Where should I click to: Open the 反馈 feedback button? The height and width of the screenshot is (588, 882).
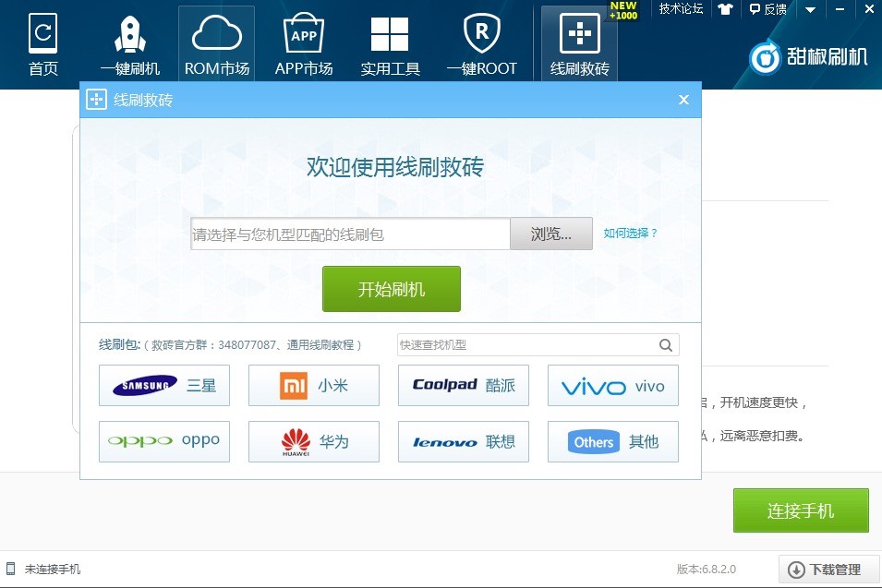[x=767, y=9]
